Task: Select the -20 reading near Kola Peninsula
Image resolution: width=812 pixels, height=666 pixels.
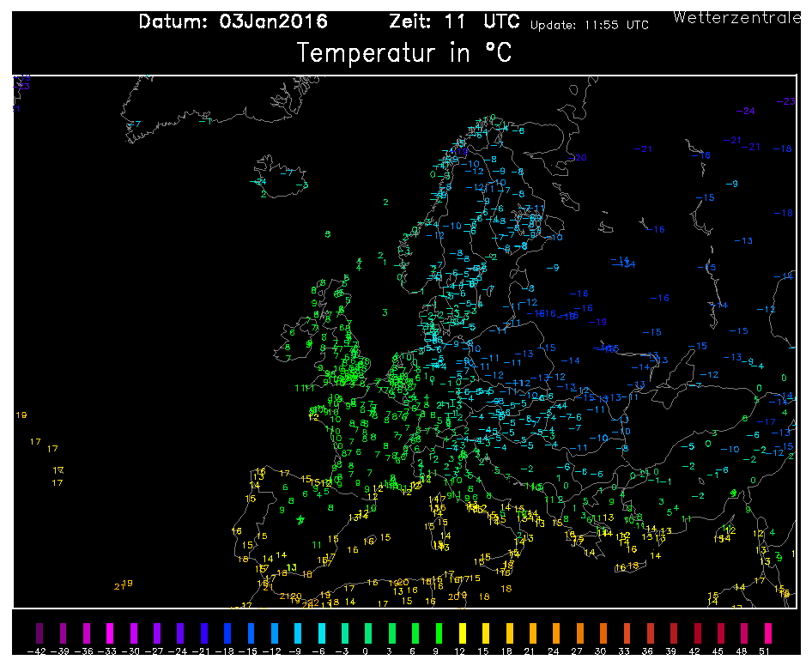Action: pos(577,157)
